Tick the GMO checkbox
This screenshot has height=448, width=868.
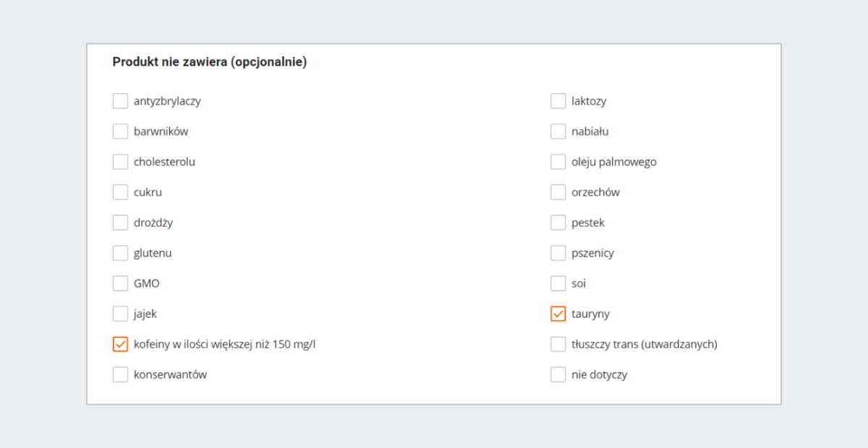(120, 283)
